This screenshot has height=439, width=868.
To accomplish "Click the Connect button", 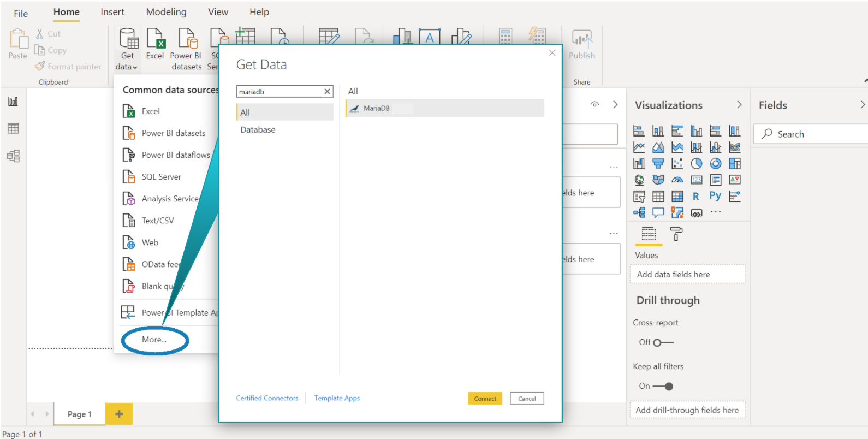I will [x=485, y=399].
